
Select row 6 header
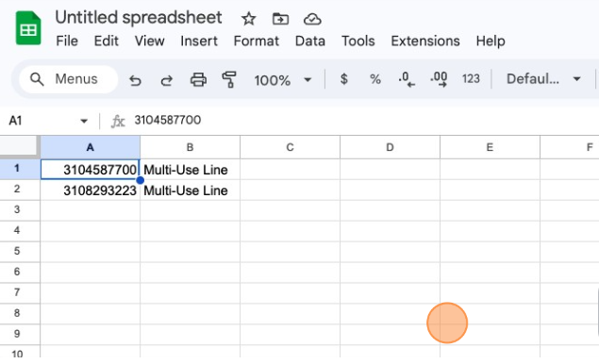coord(20,272)
